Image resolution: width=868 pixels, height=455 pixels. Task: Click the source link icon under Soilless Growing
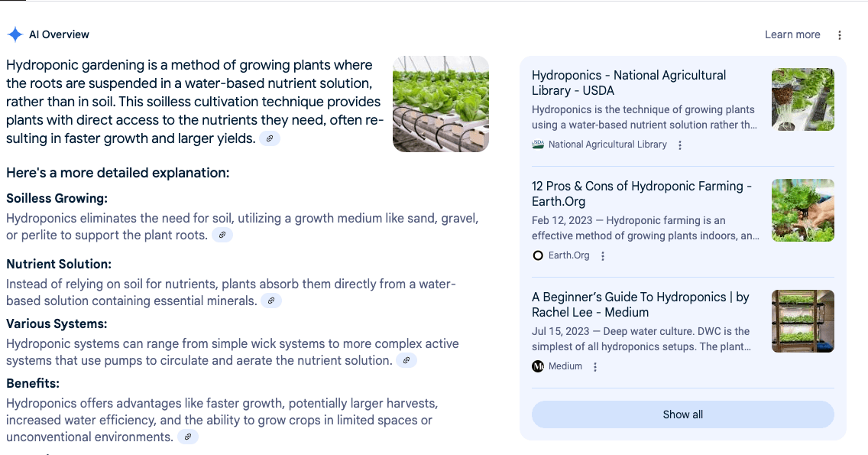[222, 235]
